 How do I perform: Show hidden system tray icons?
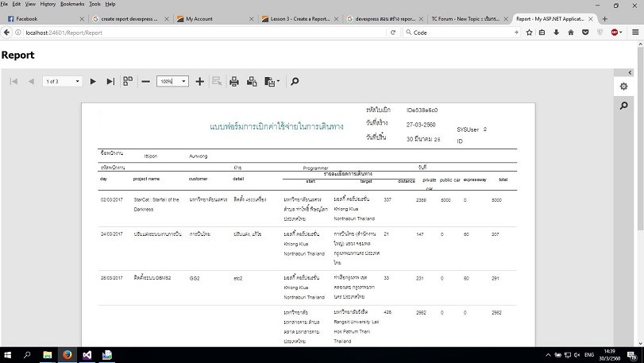click(x=548, y=355)
